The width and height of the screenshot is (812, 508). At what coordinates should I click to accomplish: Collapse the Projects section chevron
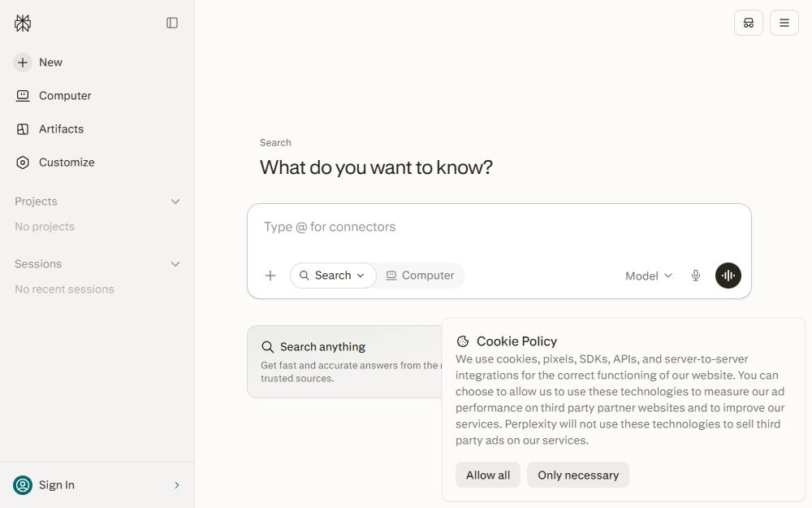coord(175,202)
